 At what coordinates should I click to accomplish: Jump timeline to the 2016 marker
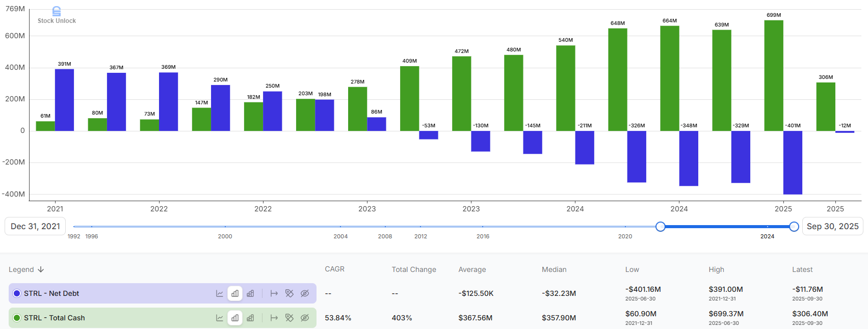[x=483, y=236]
